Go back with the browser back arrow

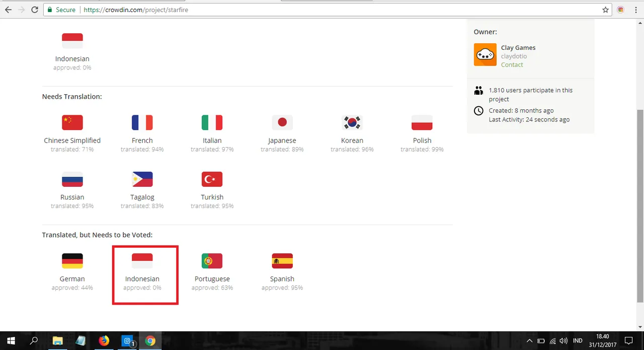pos(8,10)
